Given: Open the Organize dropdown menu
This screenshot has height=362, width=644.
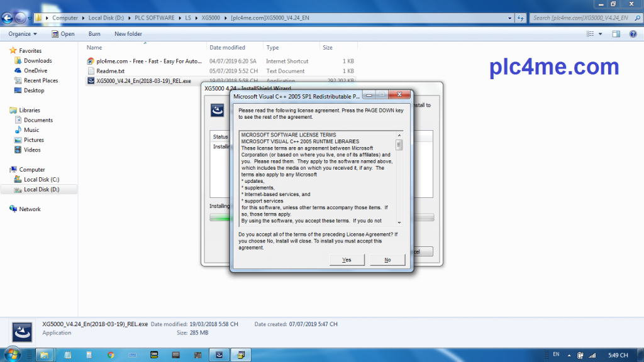Looking at the screenshot, I should 23,34.
